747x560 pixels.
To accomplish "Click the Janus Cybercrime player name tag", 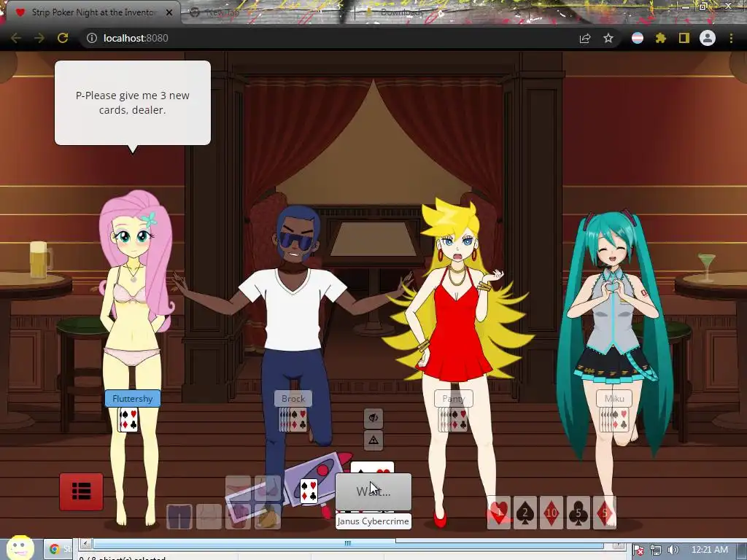I will coord(373,521).
